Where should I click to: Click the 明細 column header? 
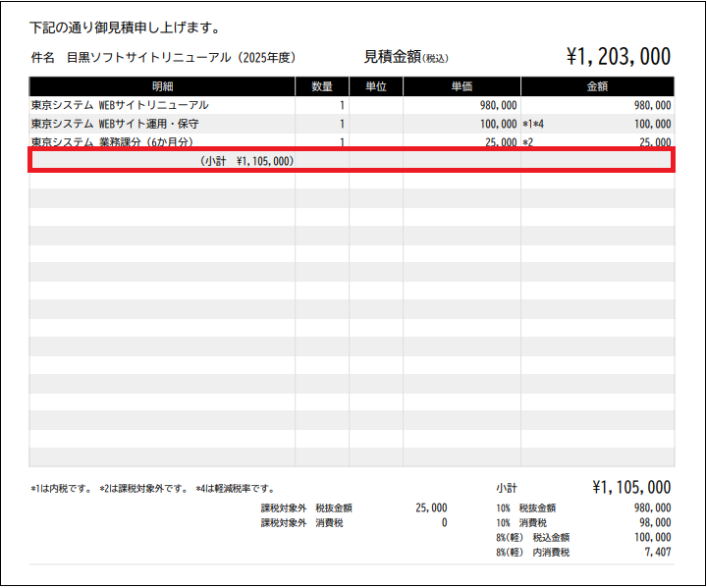coord(162,86)
